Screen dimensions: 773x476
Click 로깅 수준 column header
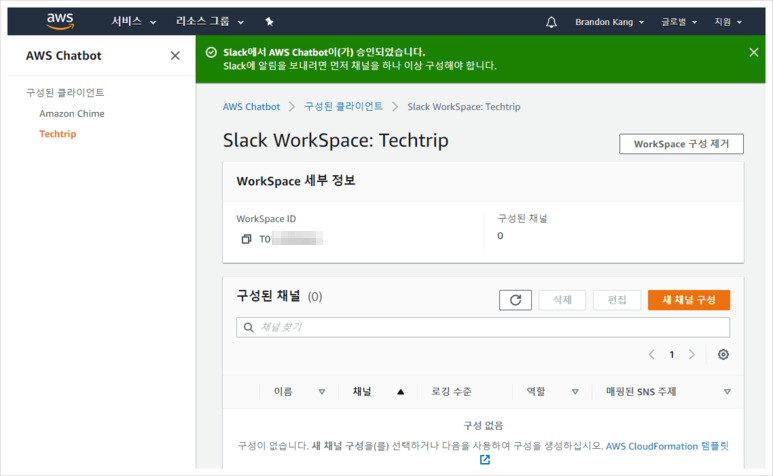tap(451, 392)
